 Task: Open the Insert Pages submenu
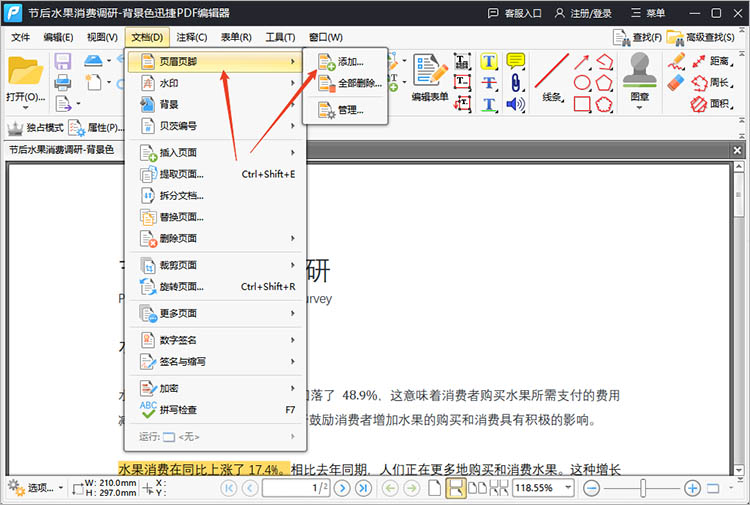pos(216,153)
